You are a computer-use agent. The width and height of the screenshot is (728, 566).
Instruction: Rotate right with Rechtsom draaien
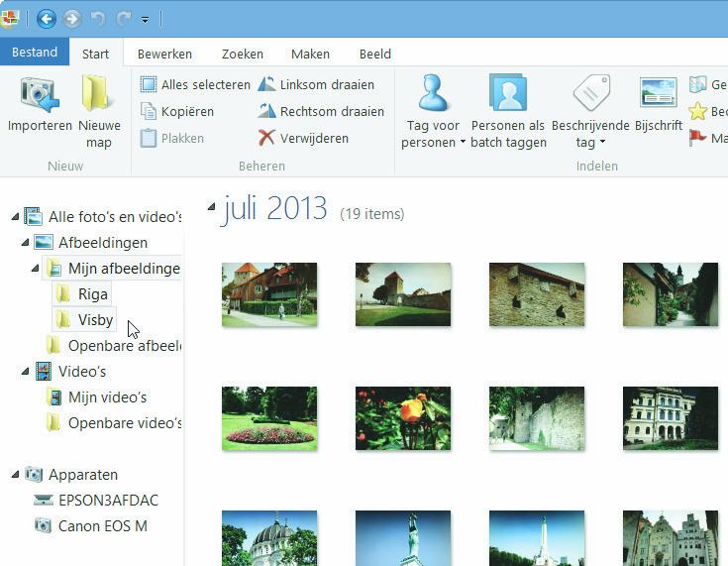(321, 112)
